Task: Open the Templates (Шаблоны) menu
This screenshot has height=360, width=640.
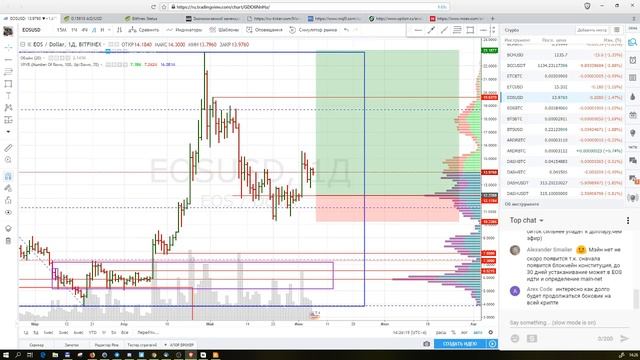Action: [x=224, y=30]
